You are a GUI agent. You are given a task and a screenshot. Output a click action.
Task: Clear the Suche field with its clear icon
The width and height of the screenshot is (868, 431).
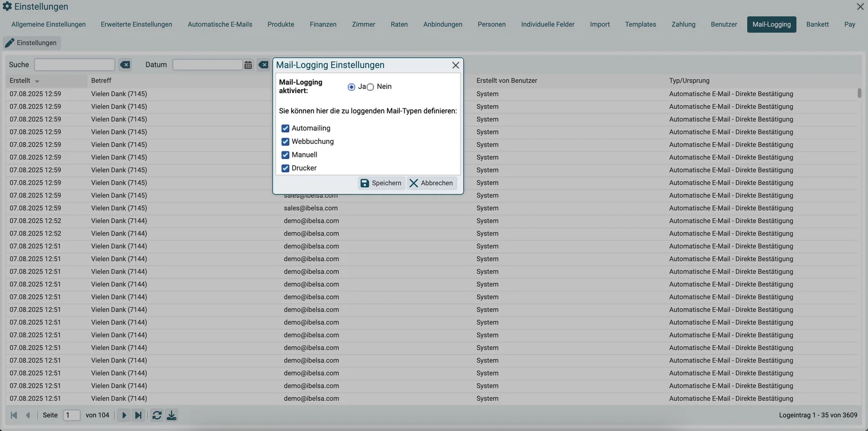tap(125, 65)
